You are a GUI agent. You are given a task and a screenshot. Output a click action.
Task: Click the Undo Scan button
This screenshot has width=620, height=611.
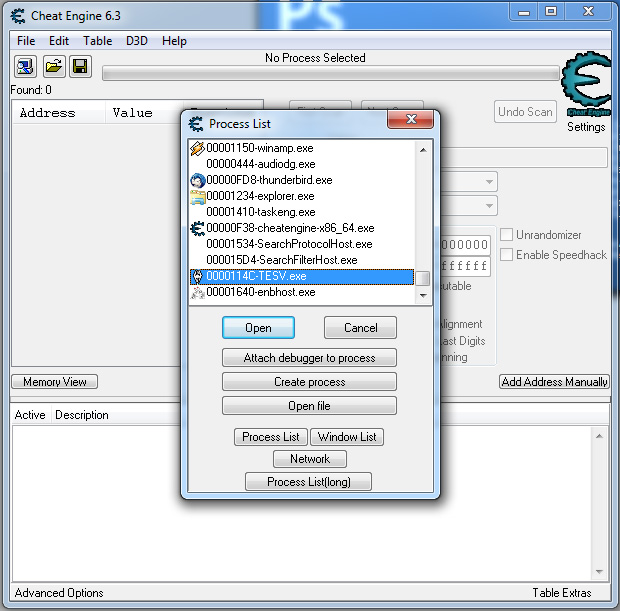pyautogui.click(x=525, y=112)
